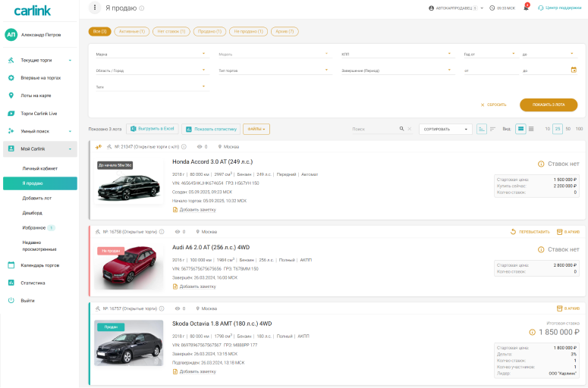Click the three-dot menu beside the page title
This screenshot has height=388, width=588.
[95, 8]
